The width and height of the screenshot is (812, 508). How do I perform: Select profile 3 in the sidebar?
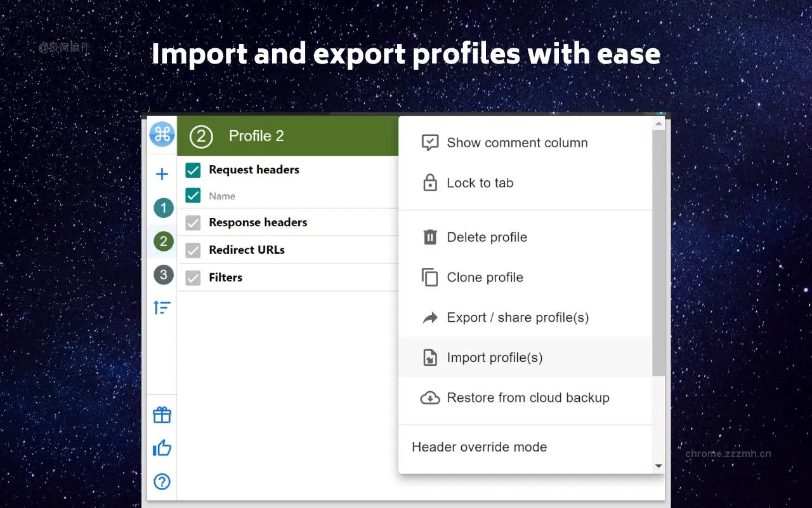point(162,274)
